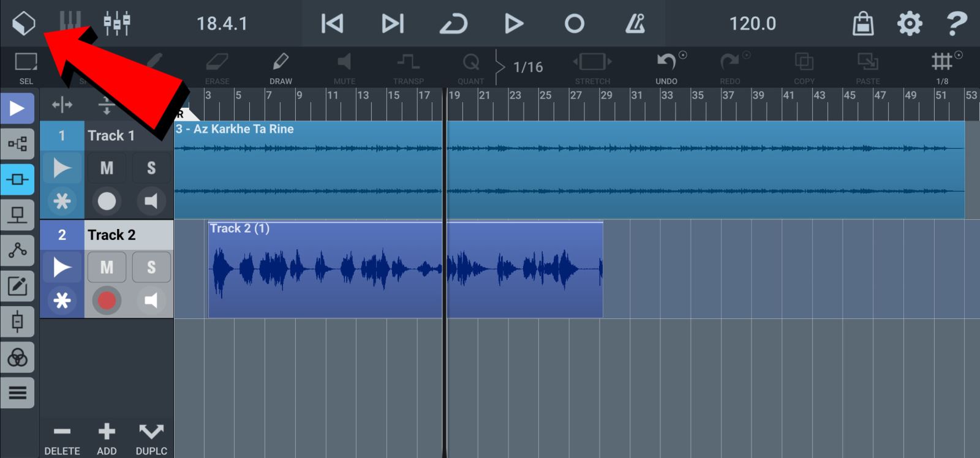Click Track 2 freeze asterisk icon
This screenshot has width=980, height=458.
point(62,301)
